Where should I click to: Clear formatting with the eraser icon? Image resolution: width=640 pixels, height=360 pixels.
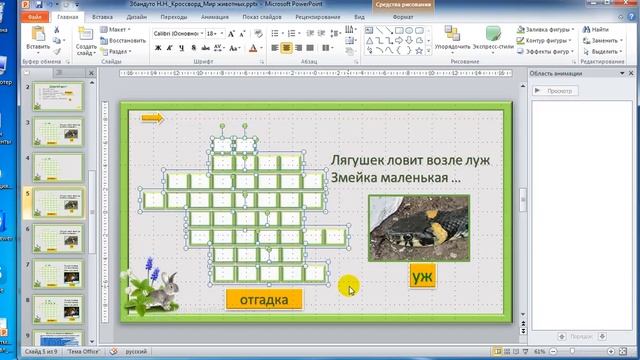(258, 34)
